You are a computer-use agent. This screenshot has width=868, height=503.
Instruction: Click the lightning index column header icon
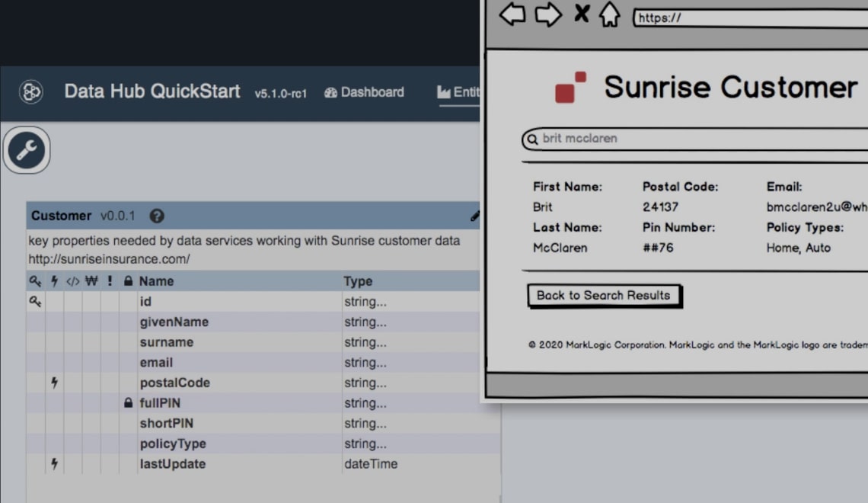coord(54,281)
